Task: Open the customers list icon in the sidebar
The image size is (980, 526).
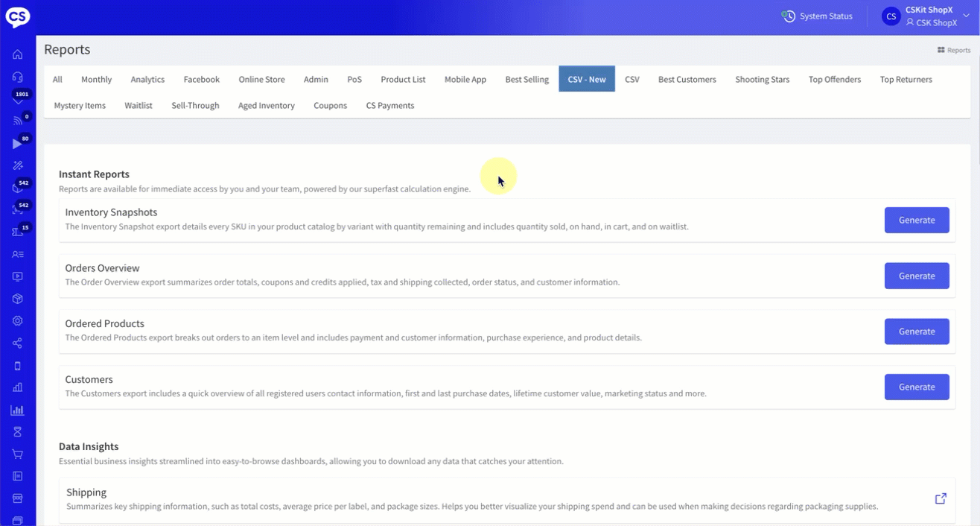Action: pyautogui.click(x=18, y=254)
